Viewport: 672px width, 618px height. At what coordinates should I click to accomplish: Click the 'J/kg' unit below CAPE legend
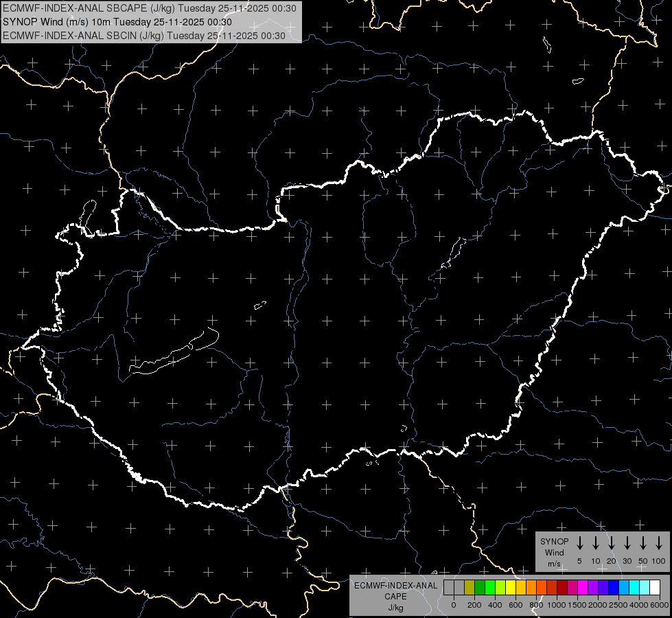[395, 608]
